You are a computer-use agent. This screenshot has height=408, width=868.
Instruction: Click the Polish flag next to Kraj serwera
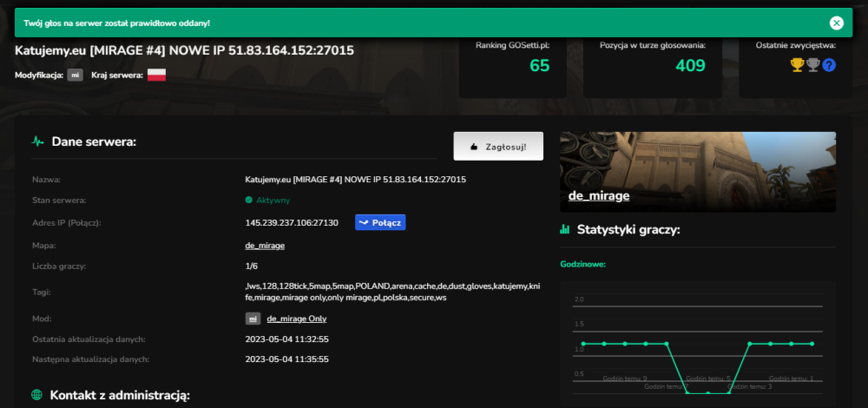click(x=156, y=76)
